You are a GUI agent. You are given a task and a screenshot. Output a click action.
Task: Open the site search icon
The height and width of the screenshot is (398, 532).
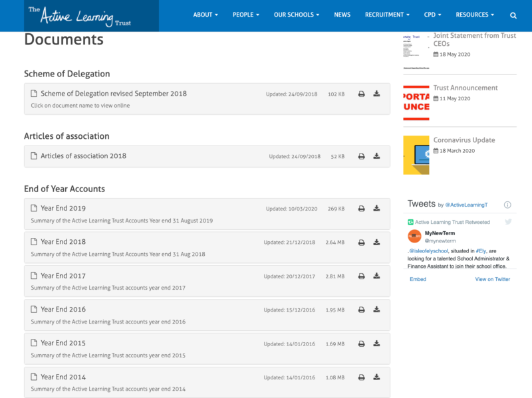[513, 15]
